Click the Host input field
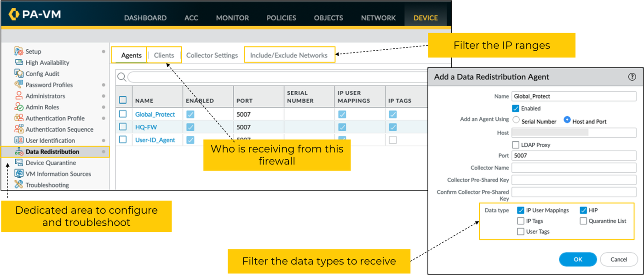Viewport: 644px width, 275px height. pyautogui.click(x=574, y=133)
